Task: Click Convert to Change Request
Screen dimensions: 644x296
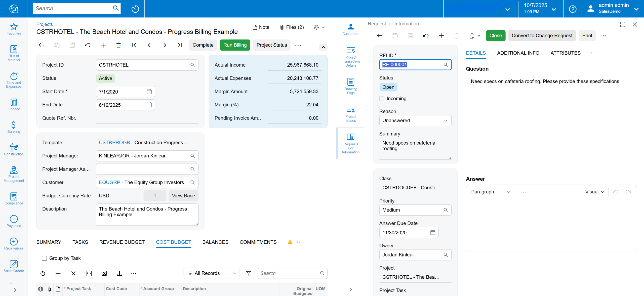Action: pos(542,36)
